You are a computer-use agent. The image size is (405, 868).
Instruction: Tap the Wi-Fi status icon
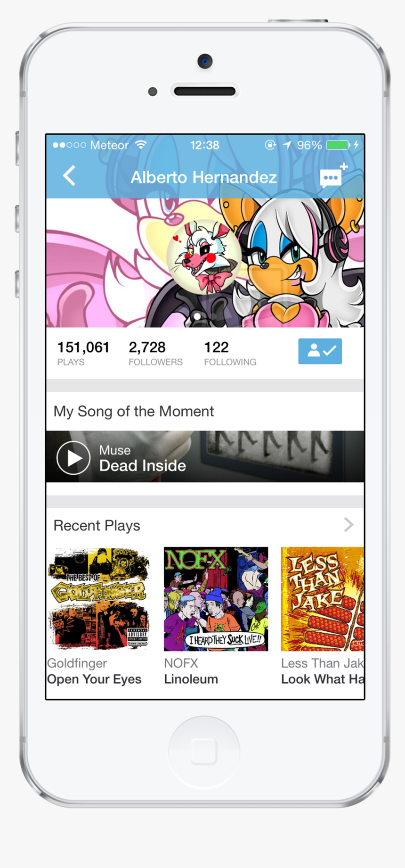pos(141,145)
